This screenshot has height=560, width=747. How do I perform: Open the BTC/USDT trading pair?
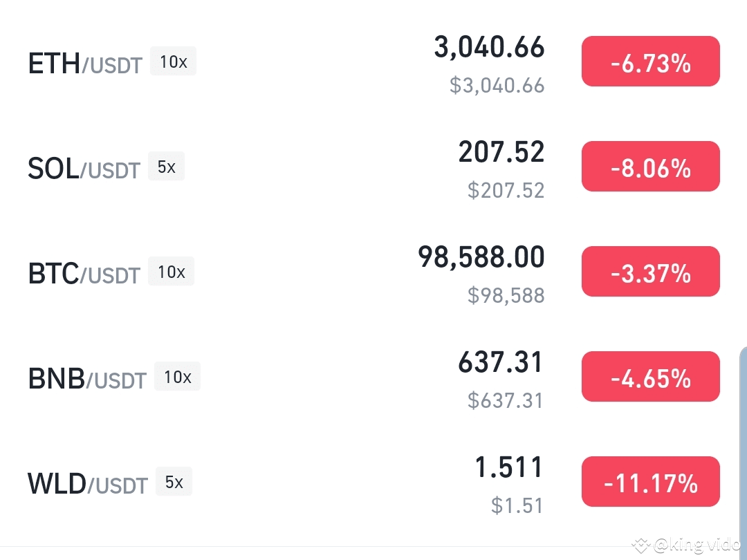click(x=84, y=274)
